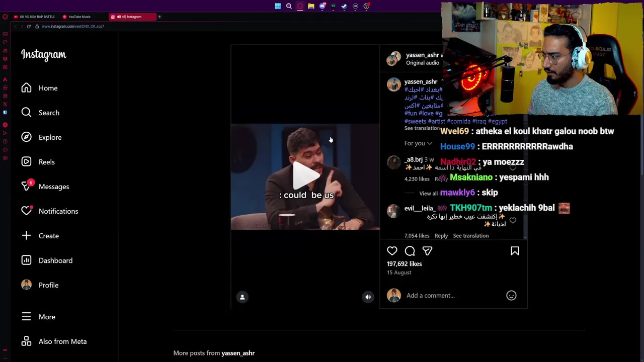Screen dimensions: 644x362
Task: Open Steam from the taskbar
Action: tap(344, 6)
